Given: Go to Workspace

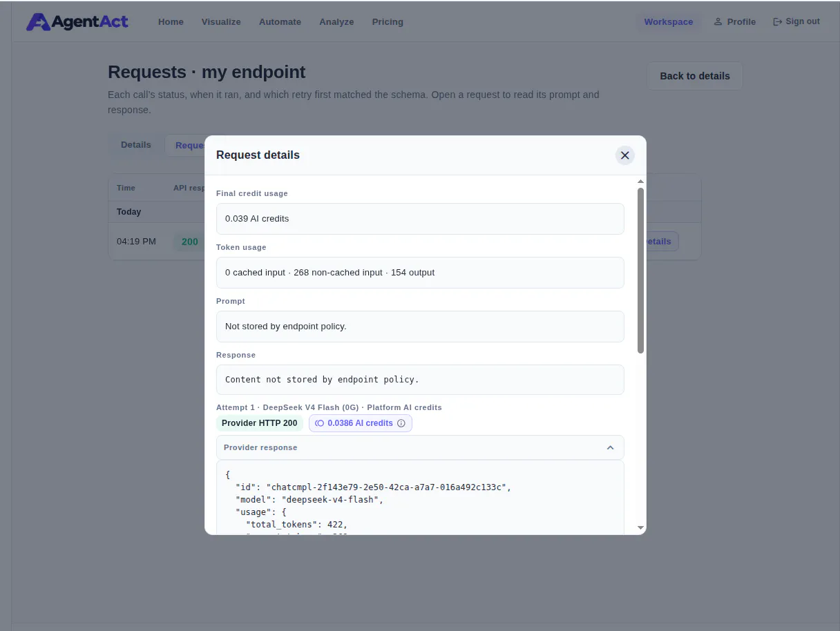Looking at the screenshot, I should click(669, 21).
